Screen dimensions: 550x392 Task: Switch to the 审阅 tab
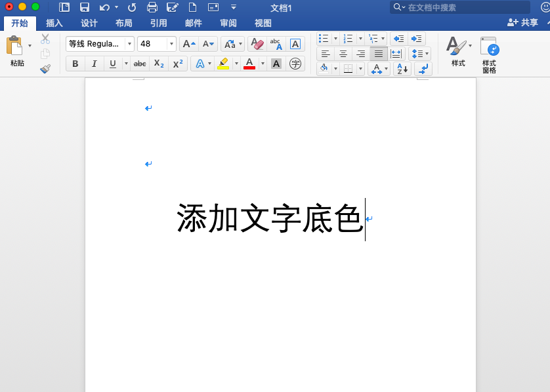(228, 23)
